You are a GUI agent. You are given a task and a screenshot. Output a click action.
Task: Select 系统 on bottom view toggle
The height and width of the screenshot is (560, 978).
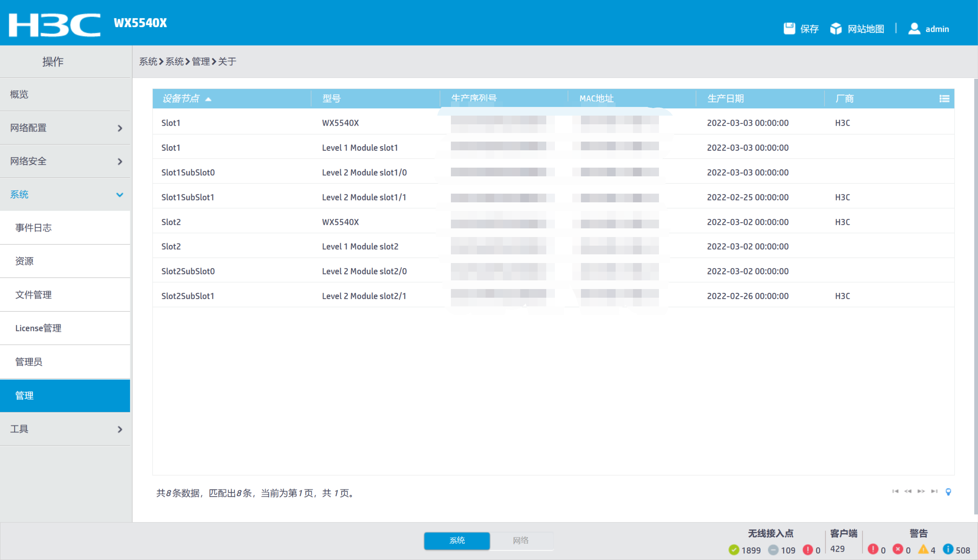coord(457,540)
